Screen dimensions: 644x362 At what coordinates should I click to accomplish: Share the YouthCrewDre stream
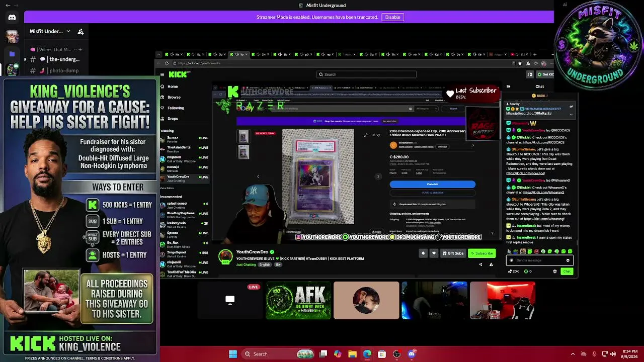(480, 264)
